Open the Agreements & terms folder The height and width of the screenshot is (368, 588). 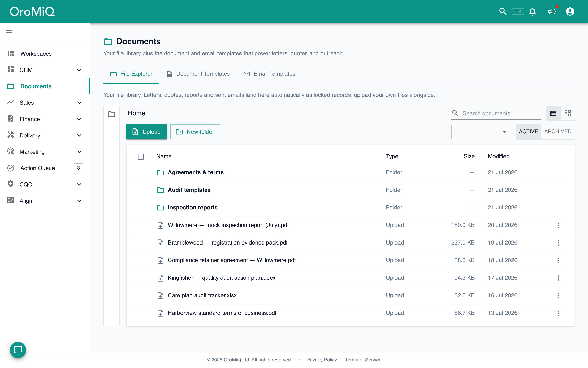click(196, 172)
